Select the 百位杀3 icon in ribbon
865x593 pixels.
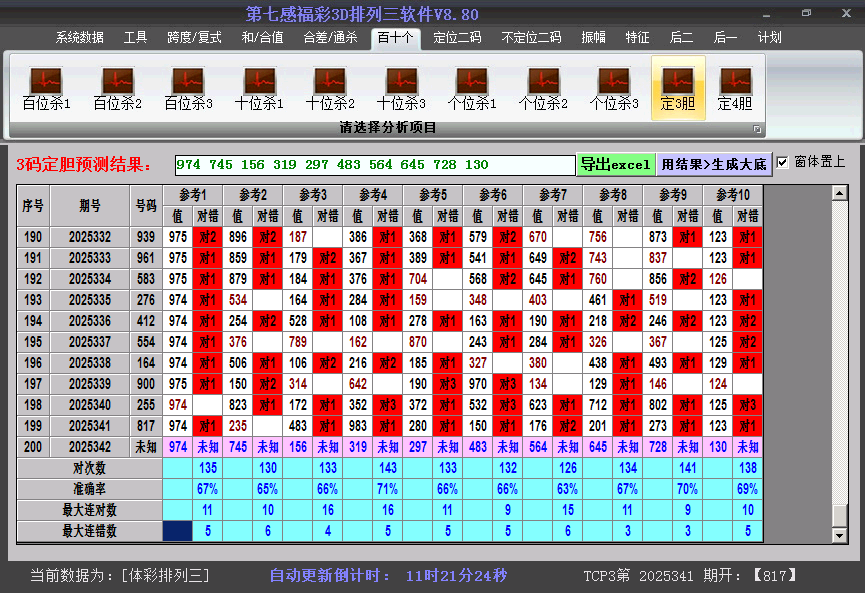[188, 88]
